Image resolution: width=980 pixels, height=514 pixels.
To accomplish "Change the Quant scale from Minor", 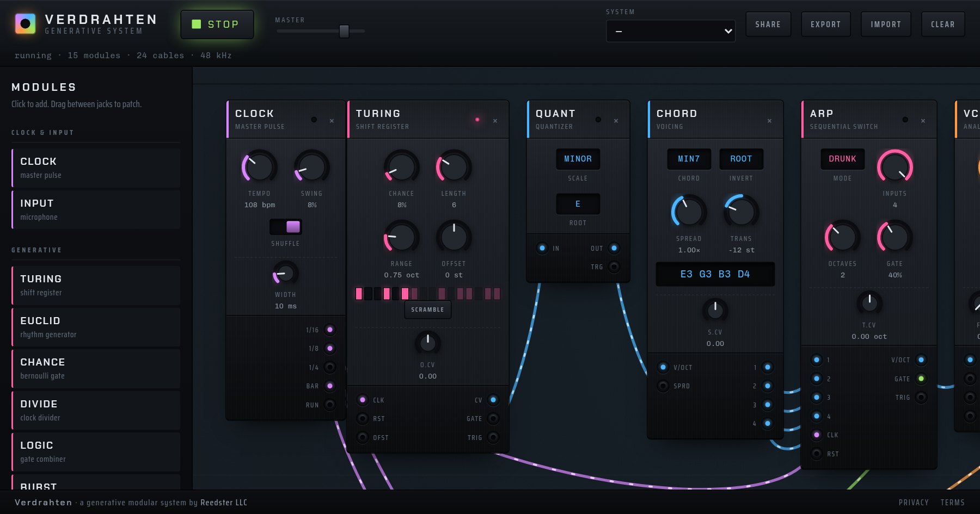I will pyautogui.click(x=578, y=159).
